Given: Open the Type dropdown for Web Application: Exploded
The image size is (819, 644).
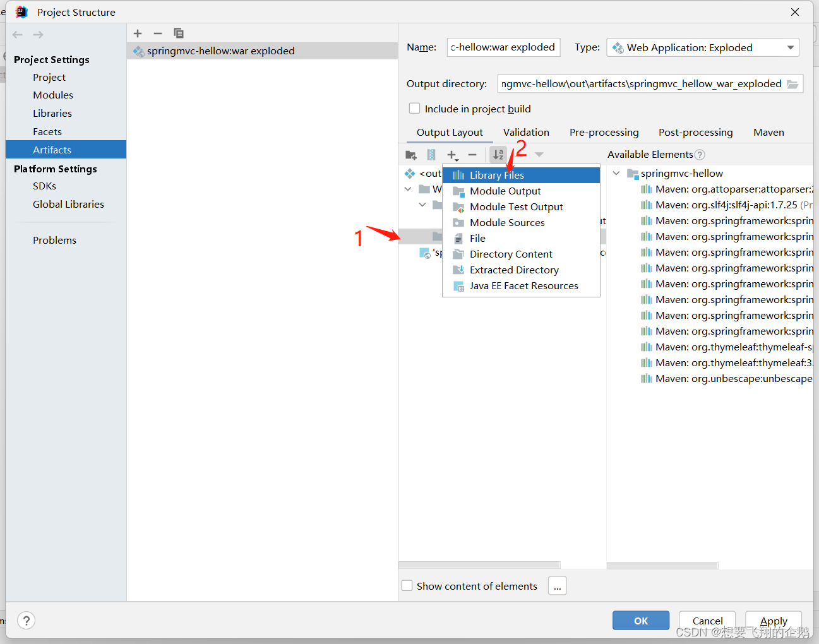Looking at the screenshot, I should [791, 48].
